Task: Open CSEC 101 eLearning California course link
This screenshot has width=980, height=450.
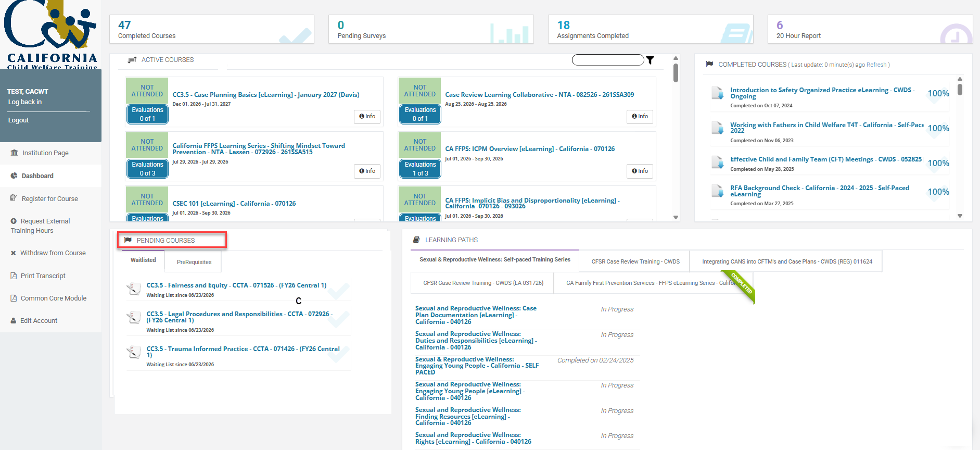Action: click(x=234, y=204)
